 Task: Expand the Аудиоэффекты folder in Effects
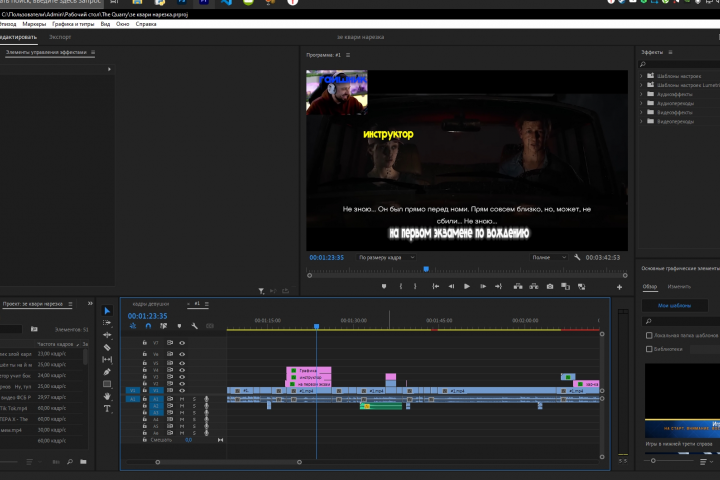tap(641, 95)
